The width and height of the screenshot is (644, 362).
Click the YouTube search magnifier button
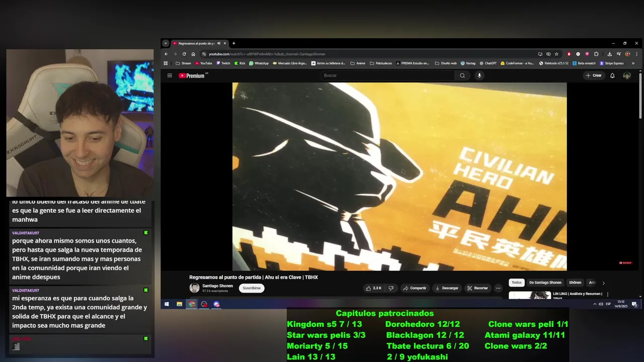coord(462,75)
